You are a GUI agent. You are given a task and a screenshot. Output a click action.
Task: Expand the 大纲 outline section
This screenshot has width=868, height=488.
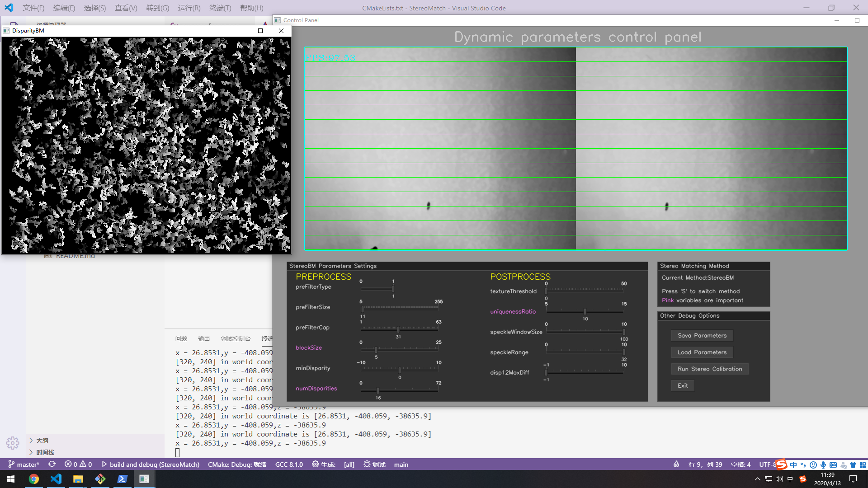[42, 441]
